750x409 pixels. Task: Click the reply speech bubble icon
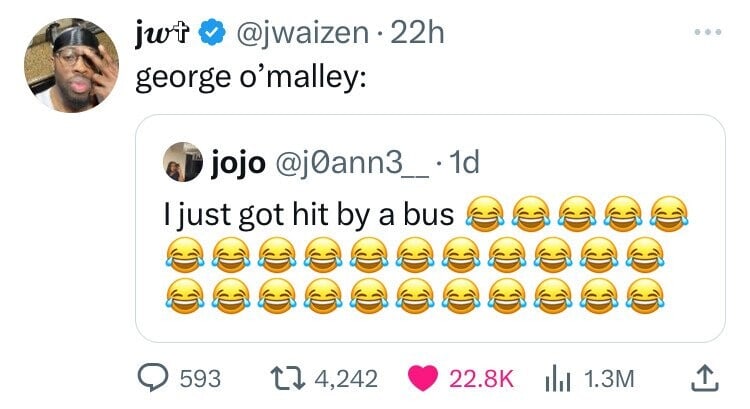point(153,378)
